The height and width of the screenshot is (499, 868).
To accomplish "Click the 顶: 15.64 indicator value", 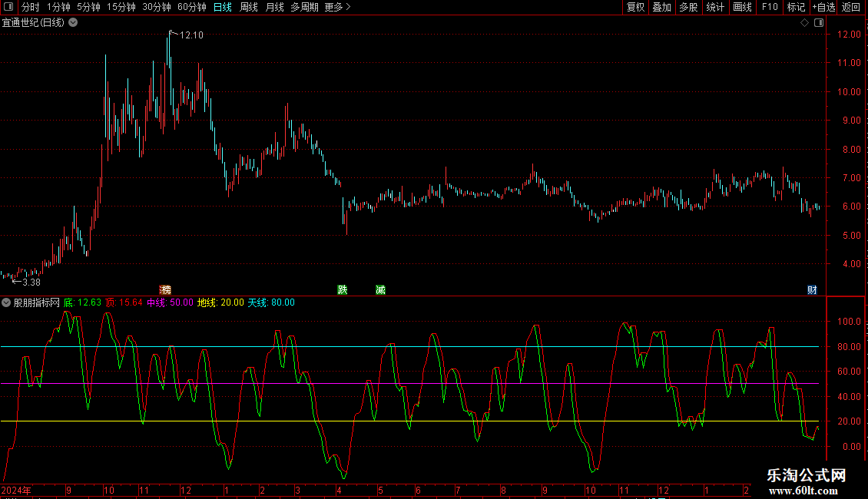I will 124,302.
